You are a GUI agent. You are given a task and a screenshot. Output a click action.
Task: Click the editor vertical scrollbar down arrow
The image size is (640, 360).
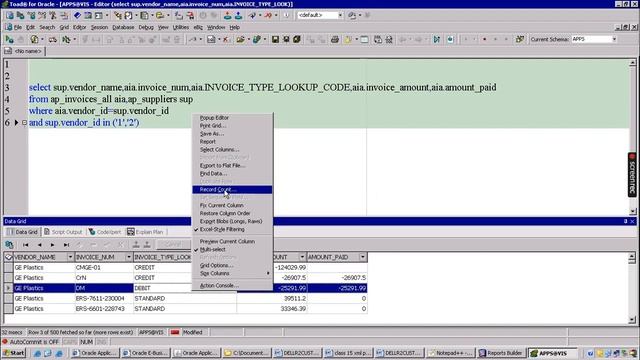(632, 211)
